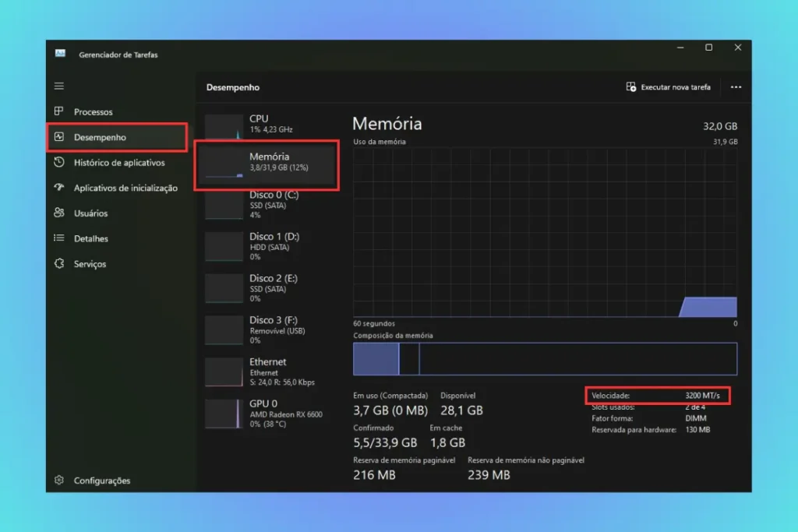Click the 60 segundos graph label
The image size is (798, 532).
coord(374,323)
